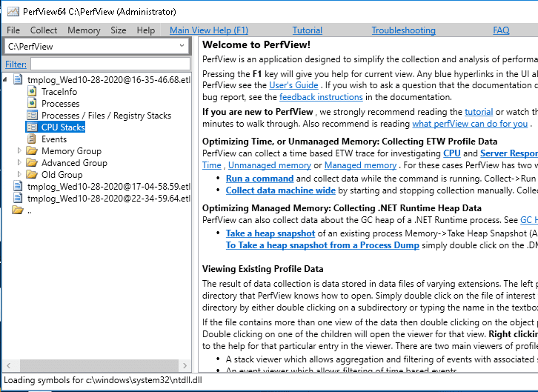The image size is (538, 392).
Task: Open the Tutorial link in header
Action: (307, 30)
